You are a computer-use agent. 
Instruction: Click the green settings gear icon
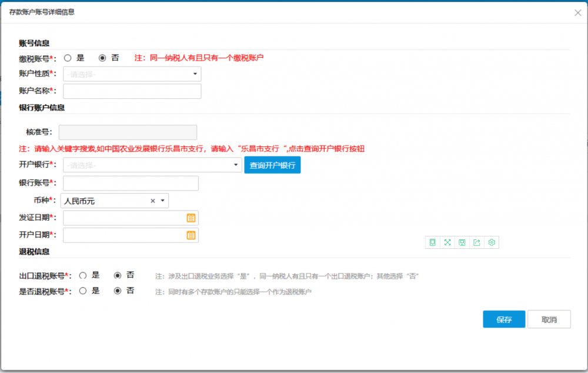click(492, 242)
